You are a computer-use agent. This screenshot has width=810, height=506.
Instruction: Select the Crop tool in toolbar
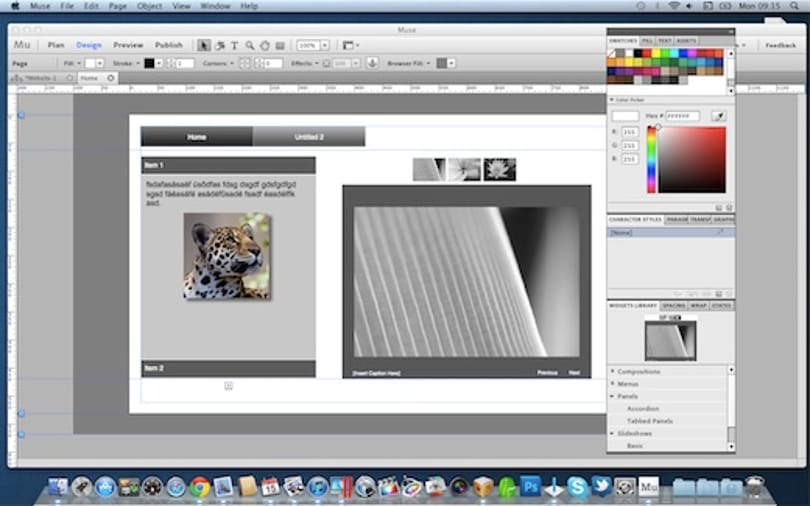tap(220, 45)
